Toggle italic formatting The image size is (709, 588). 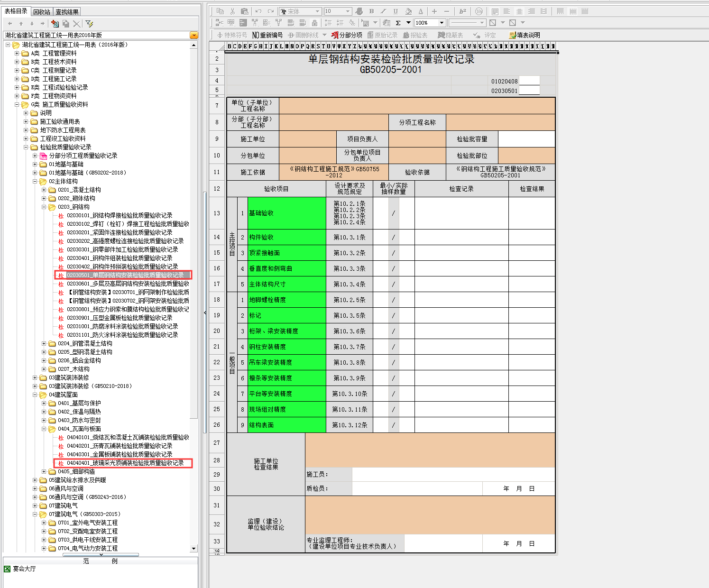coord(383,11)
